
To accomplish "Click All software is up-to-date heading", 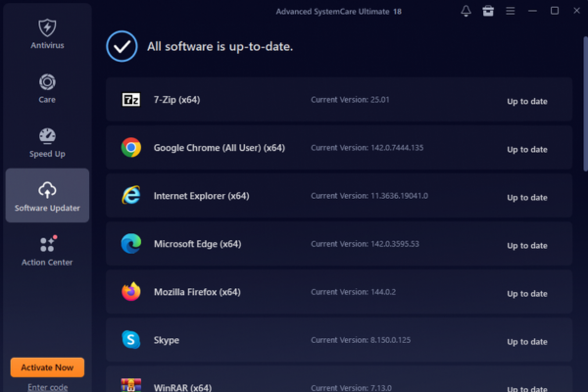I will pyautogui.click(x=220, y=46).
